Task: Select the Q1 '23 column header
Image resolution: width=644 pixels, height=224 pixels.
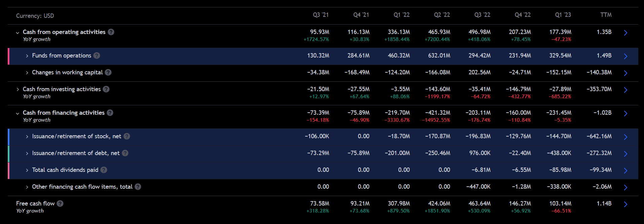Action: click(563, 15)
